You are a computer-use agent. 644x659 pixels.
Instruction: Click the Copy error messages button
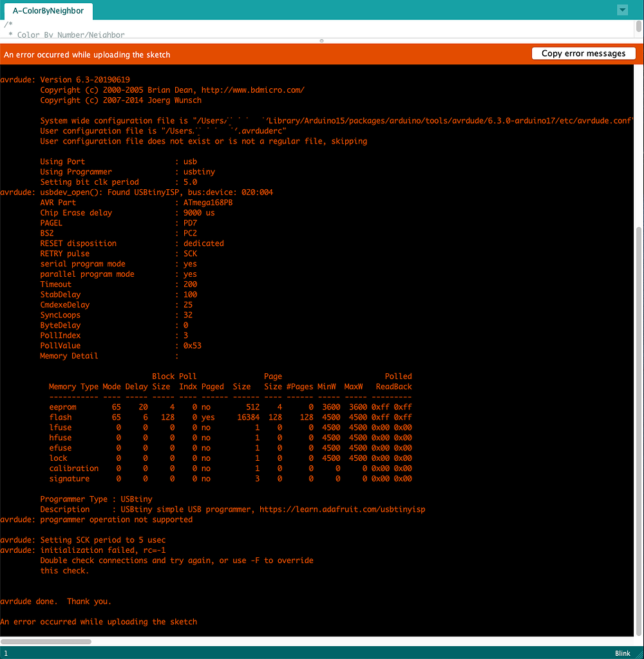(x=583, y=53)
